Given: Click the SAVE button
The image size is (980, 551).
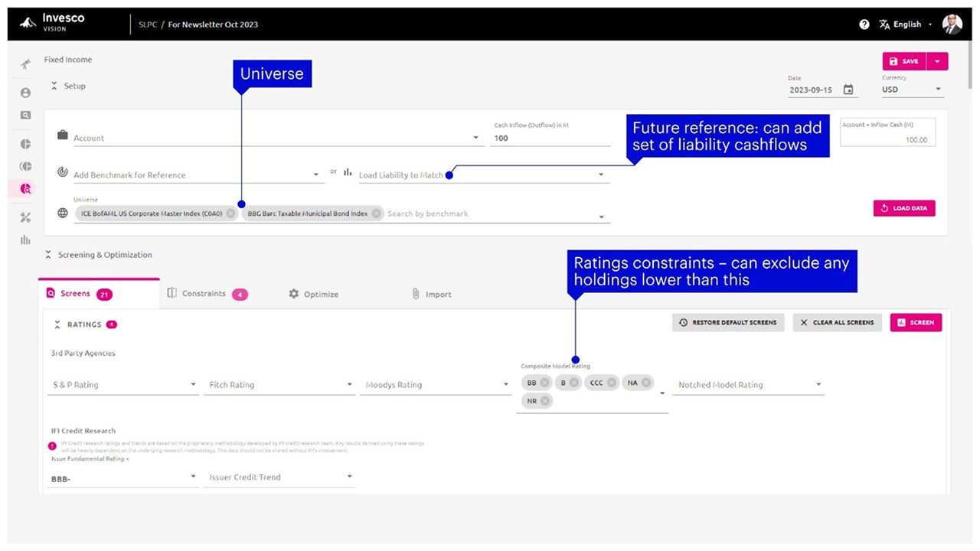Looking at the screenshot, I should [x=904, y=61].
